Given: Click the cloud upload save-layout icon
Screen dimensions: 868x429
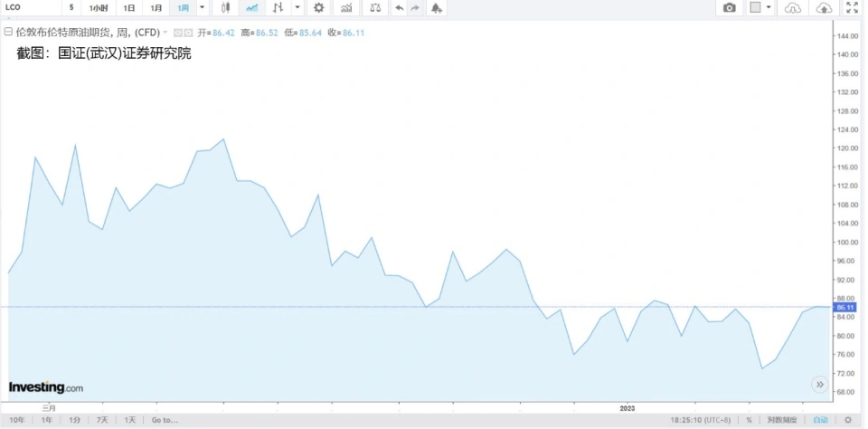Looking at the screenshot, I should (823, 8).
